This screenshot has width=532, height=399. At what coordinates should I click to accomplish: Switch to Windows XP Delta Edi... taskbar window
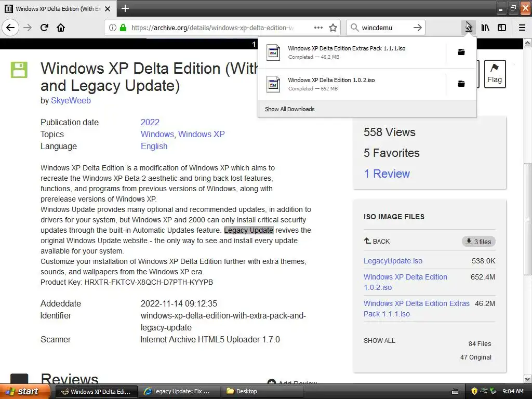click(96, 392)
